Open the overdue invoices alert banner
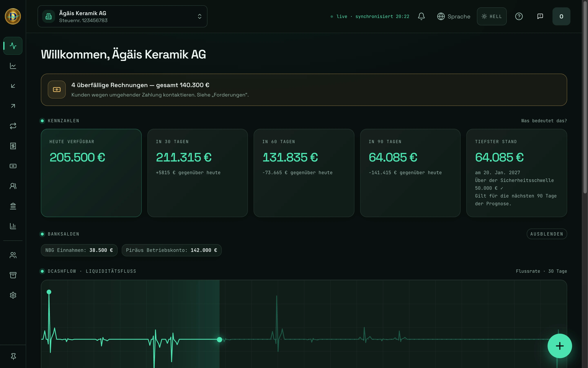The width and height of the screenshot is (588, 368). coord(304,90)
